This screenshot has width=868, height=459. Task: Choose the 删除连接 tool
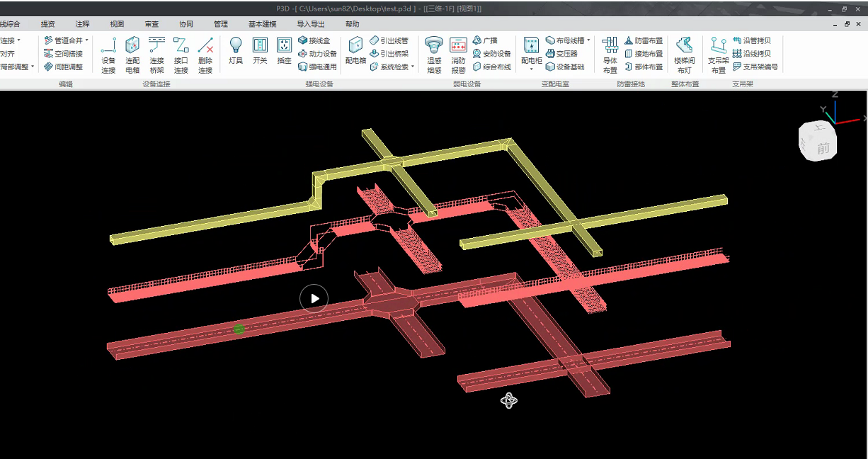click(x=205, y=54)
